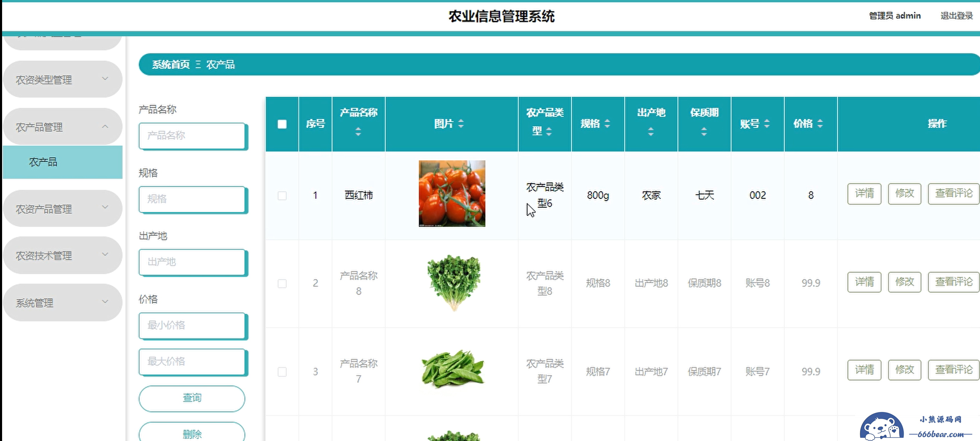This screenshot has height=441, width=980.
Task: Check the 产品名称8 row checkbox
Action: pos(282,284)
